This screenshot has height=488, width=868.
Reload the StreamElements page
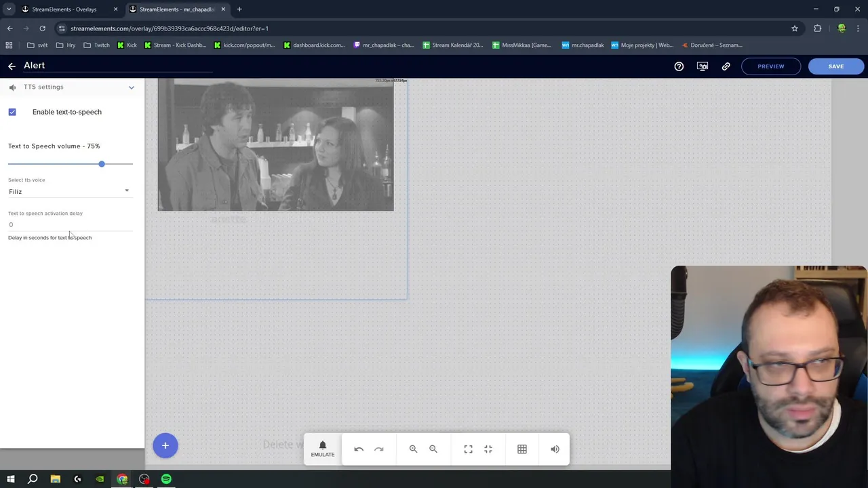(42, 28)
